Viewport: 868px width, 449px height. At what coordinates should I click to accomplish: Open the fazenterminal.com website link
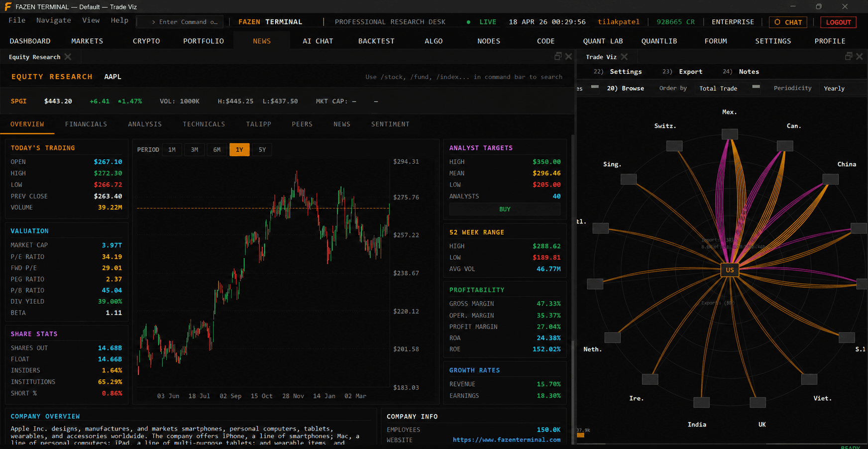pos(507,440)
